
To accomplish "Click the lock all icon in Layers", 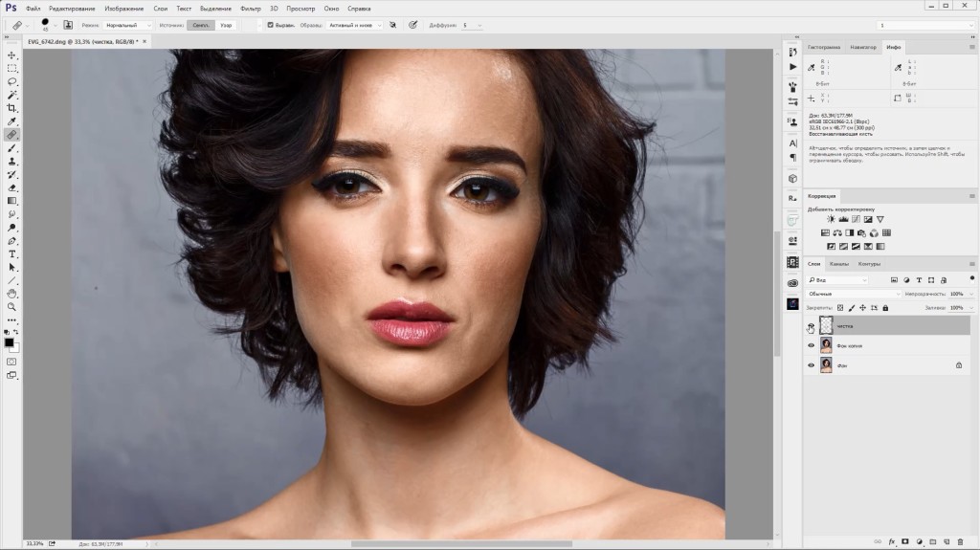I will [x=884, y=308].
